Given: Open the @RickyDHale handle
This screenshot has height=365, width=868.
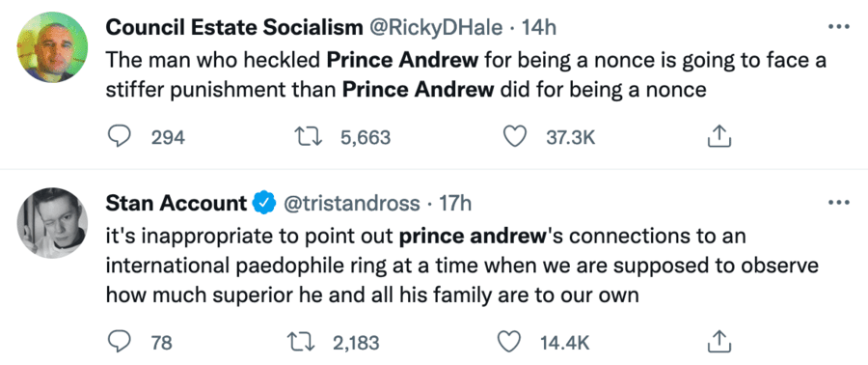Looking at the screenshot, I should point(436,28).
